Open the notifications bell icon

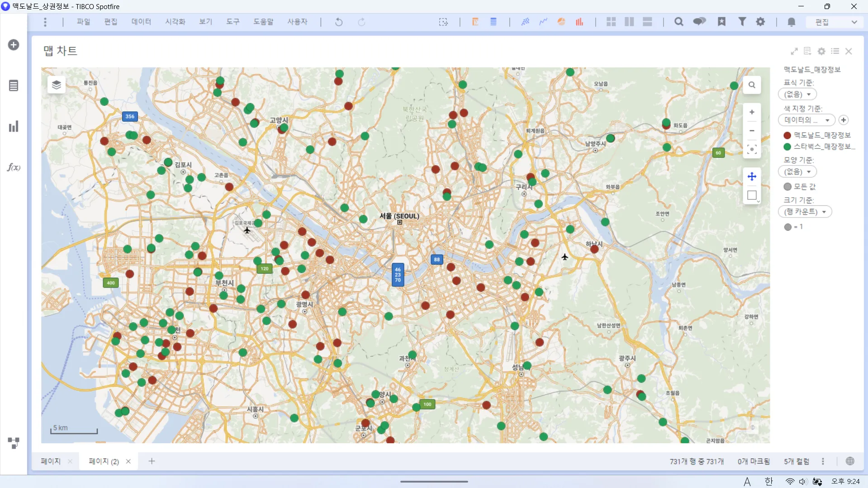[791, 22]
